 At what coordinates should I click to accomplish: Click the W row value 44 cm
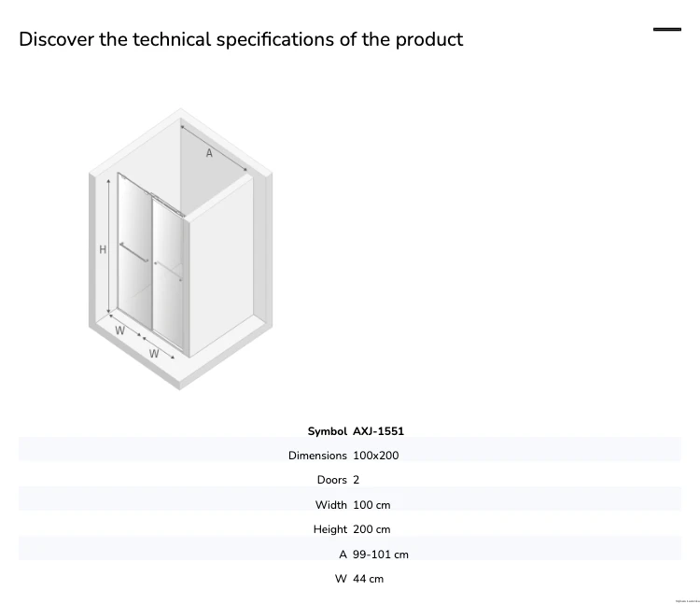coord(368,579)
